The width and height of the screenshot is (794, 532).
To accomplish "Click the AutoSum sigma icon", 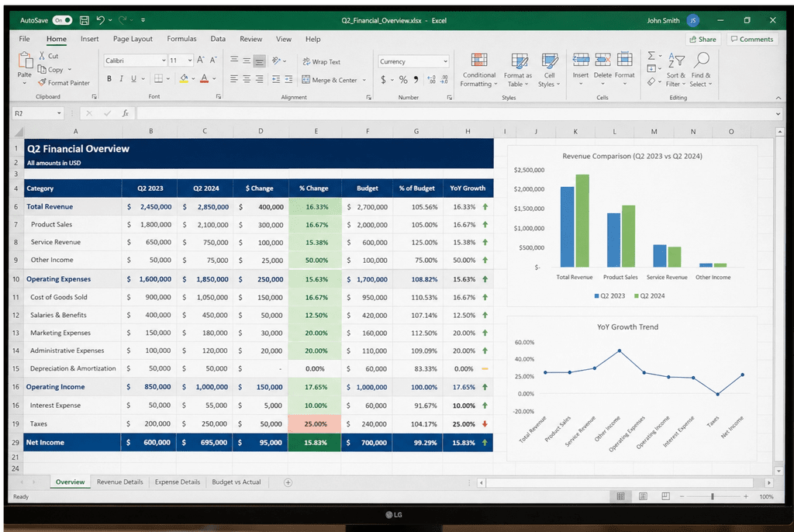I will coord(651,56).
